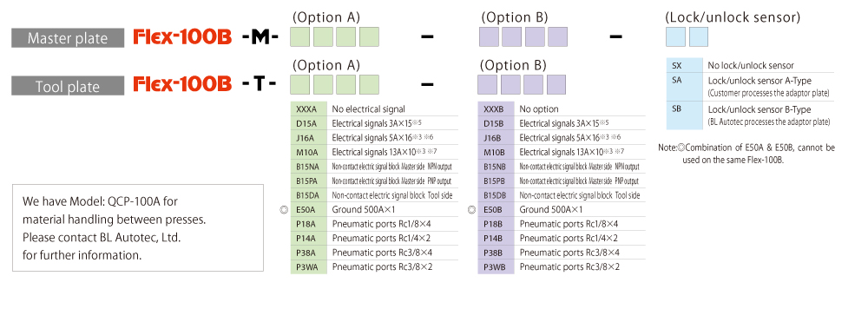Click the first Lock/unlock sensor blue box
The height and width of the screenshot is (322, 868).
coord(675,36)
